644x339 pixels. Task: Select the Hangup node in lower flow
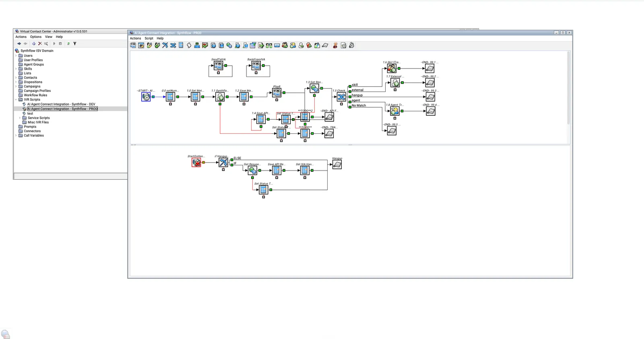point(337,164)
